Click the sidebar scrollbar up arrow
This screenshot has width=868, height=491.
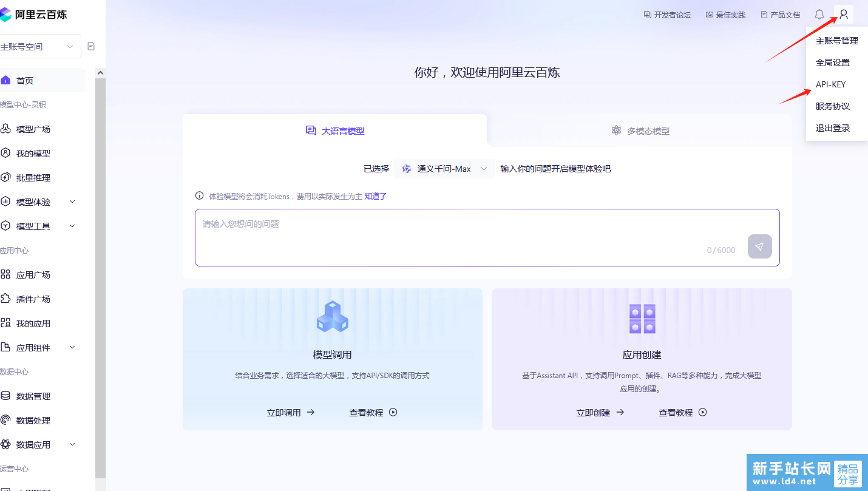click(100, 73)
